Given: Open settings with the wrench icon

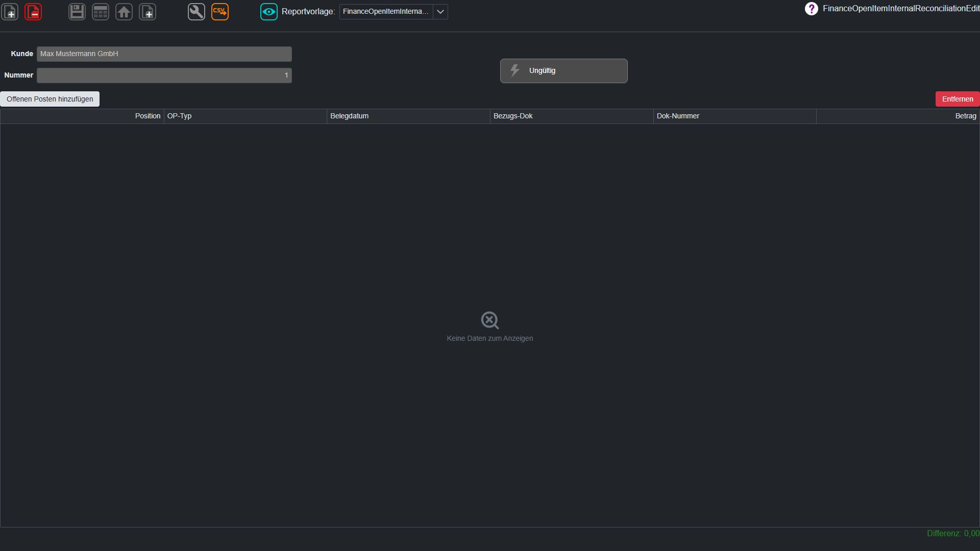Looking at the screenshot, I should [x=197, y=12].
